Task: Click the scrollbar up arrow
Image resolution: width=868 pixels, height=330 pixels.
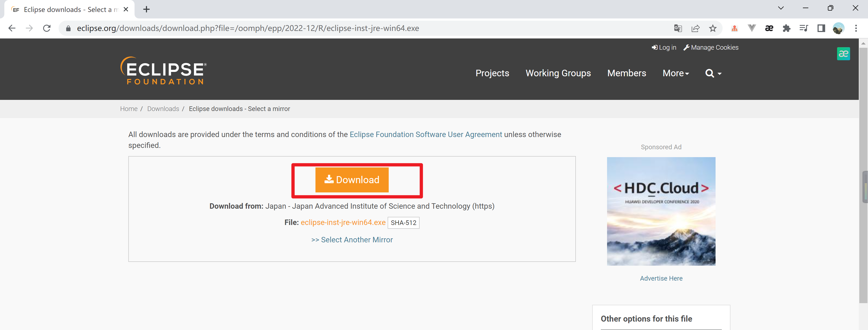Action: tap(863, 43)
